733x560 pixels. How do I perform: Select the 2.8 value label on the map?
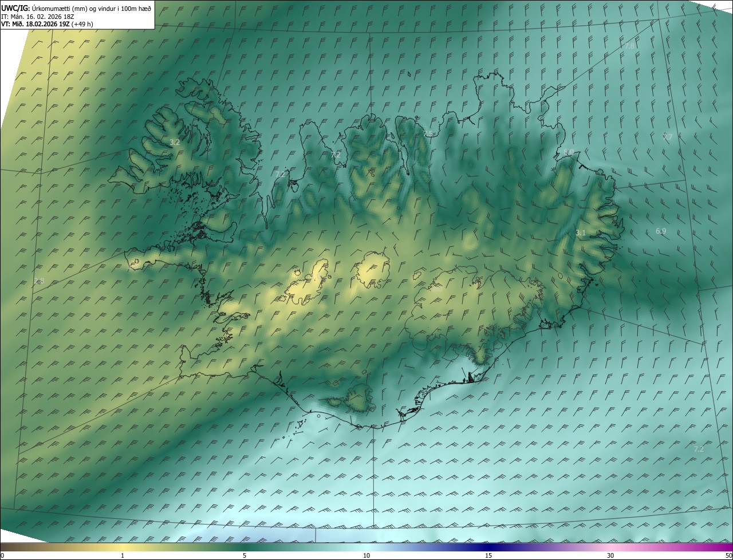point(39,281)
